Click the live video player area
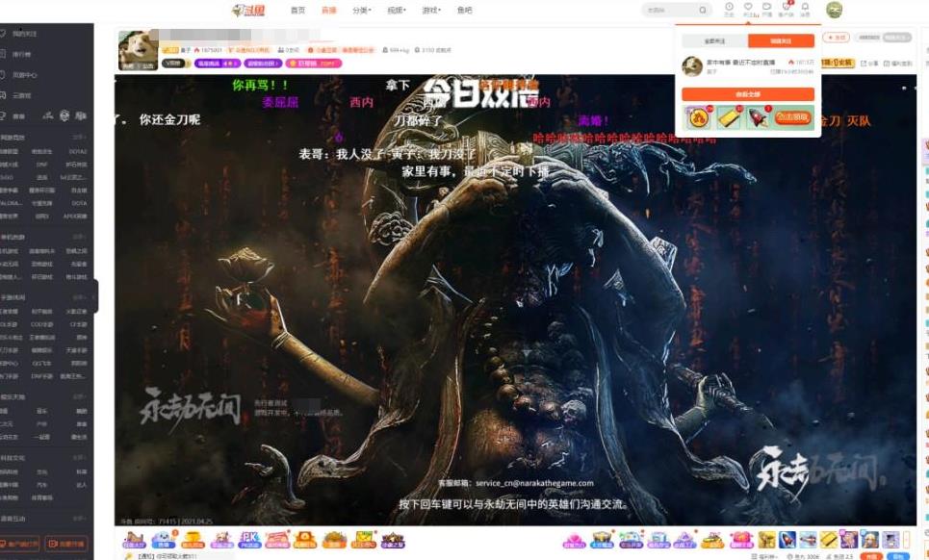The image size is (929, 560). tap(515, 300)
